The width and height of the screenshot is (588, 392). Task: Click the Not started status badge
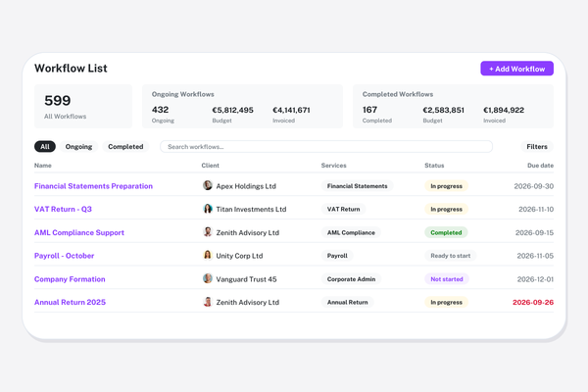[x=447, y=279]
